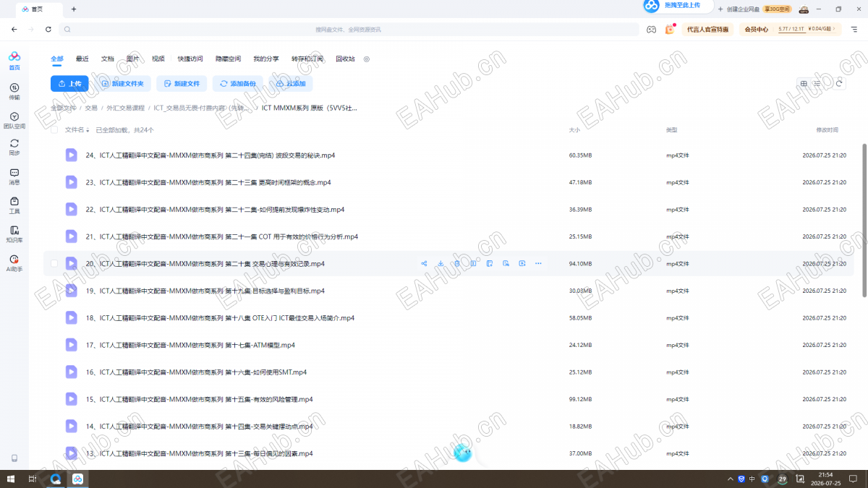
Task: Click the 上传 upload button
Action: click(x=69, y=83)
